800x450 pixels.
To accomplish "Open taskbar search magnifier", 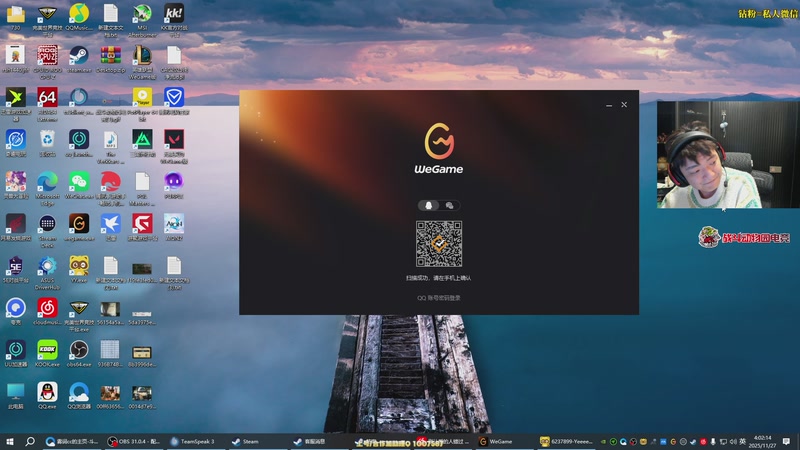I will tap(30, 441).
